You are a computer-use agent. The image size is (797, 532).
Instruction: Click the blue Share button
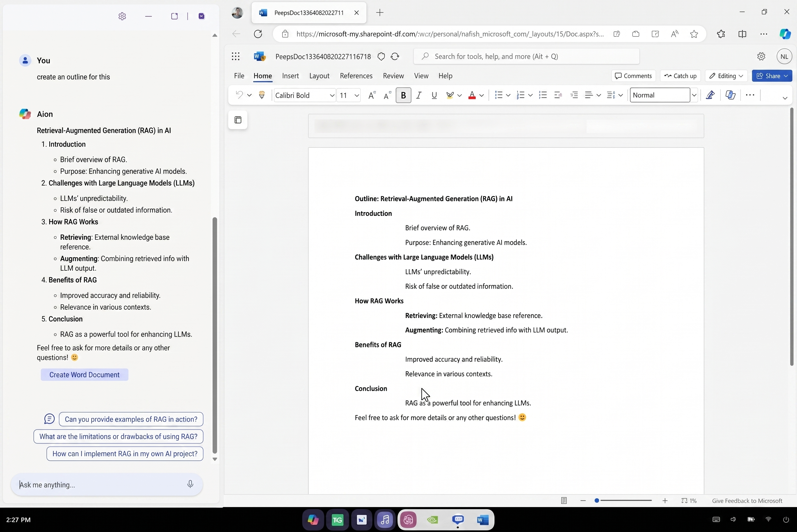point(772,76)
